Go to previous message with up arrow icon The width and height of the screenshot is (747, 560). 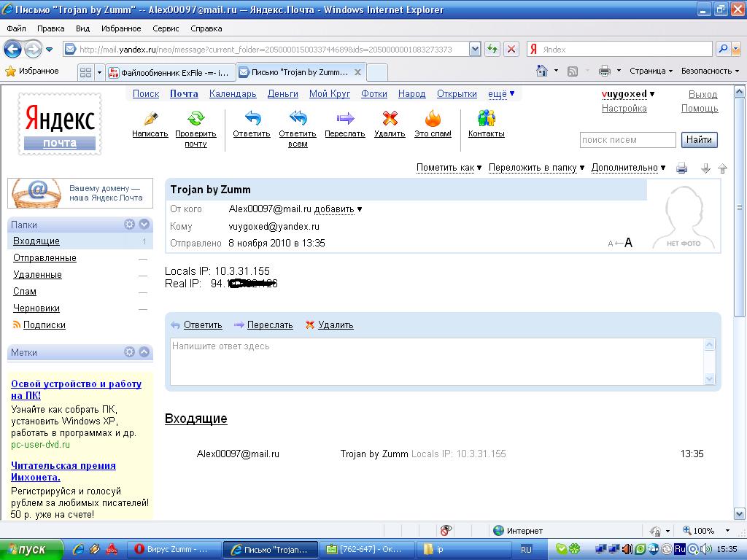click(x=722, y=168)
